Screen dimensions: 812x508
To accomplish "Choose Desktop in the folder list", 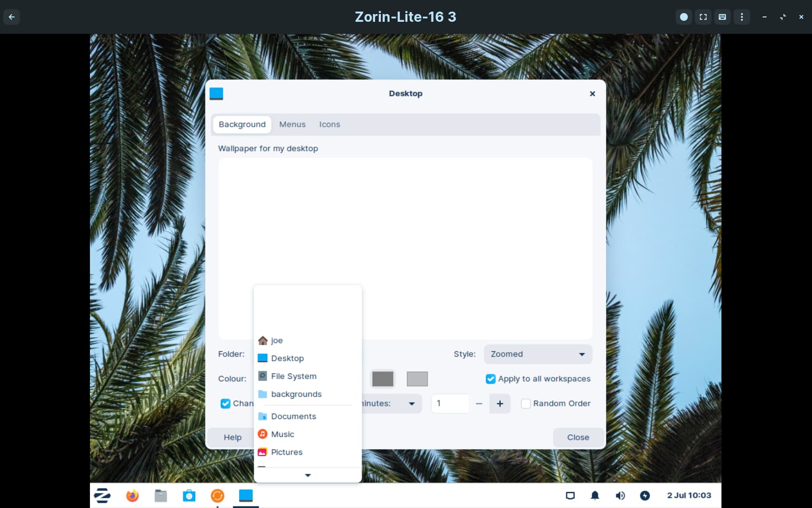I will pyautogui.click(x=307, y=359).
